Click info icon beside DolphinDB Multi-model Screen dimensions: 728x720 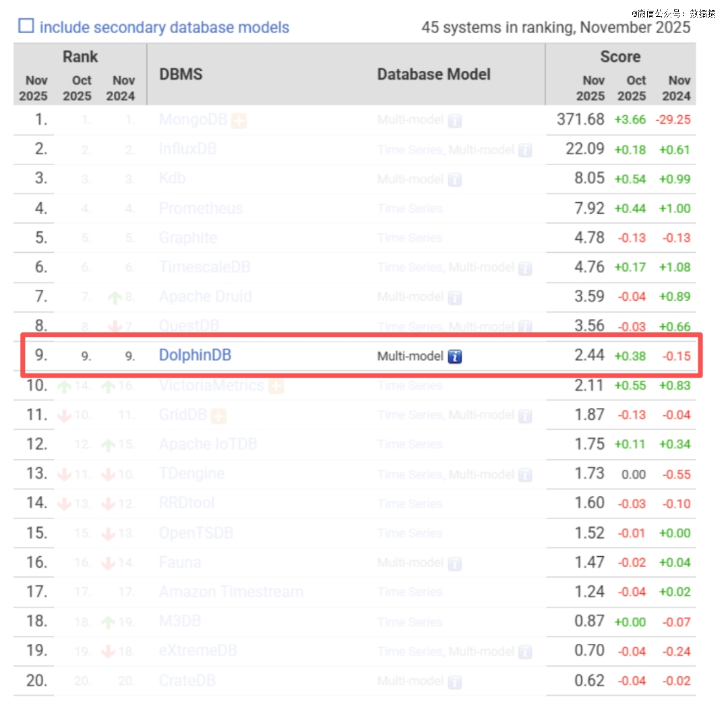pyautogui.click(x=455, y=356)
